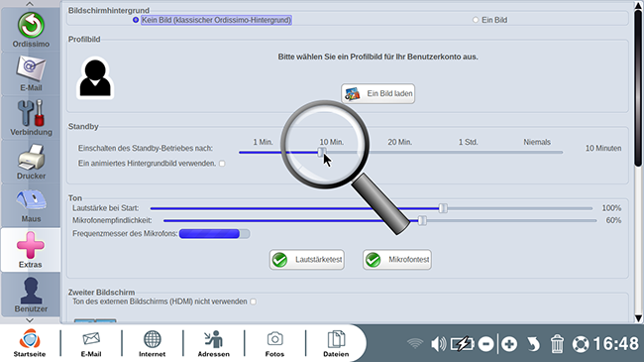Click the zoom in plus icon
This screenshot has width=644, height=362.
[x=509, y=344]
